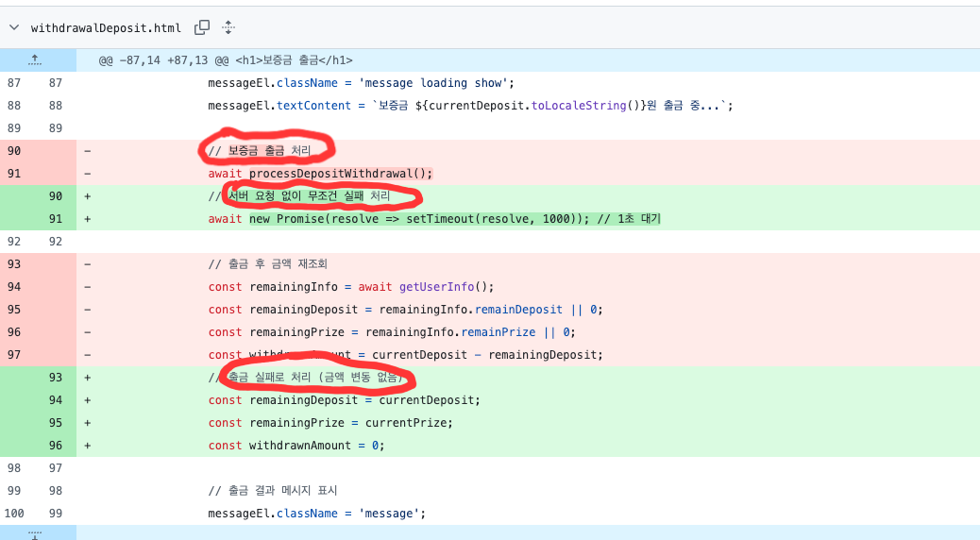Select added withdrawnAmount = 0 line
980x540 pixels.
tap(296, 446)
